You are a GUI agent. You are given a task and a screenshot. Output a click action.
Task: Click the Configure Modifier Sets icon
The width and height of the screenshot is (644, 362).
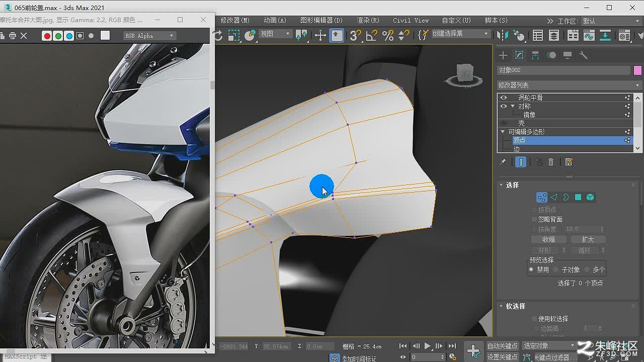(x=569, y=162)
